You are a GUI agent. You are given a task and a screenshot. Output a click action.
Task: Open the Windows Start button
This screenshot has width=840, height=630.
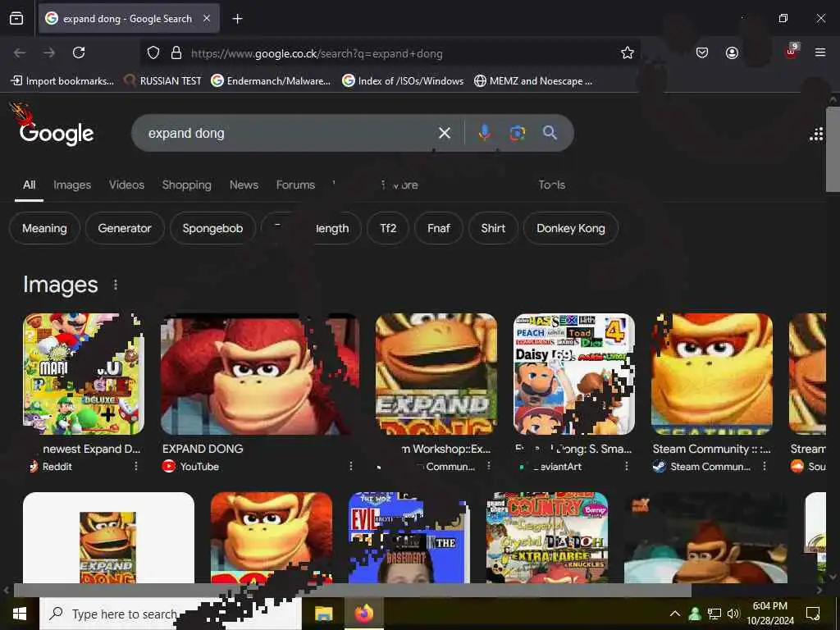[20, 614]
